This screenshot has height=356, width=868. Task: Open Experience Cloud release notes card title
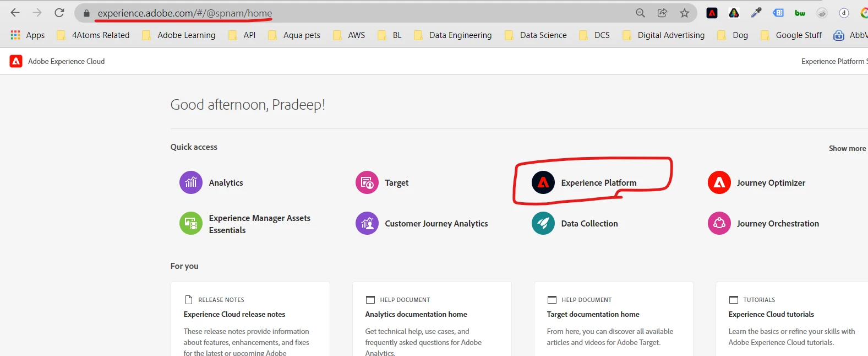coord(234,314)
